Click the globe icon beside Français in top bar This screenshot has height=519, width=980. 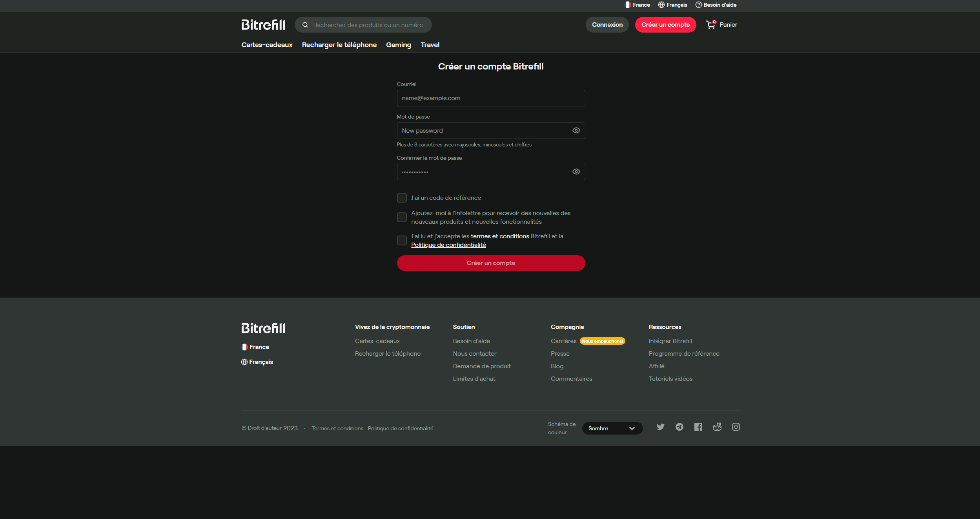coord(661,5)
